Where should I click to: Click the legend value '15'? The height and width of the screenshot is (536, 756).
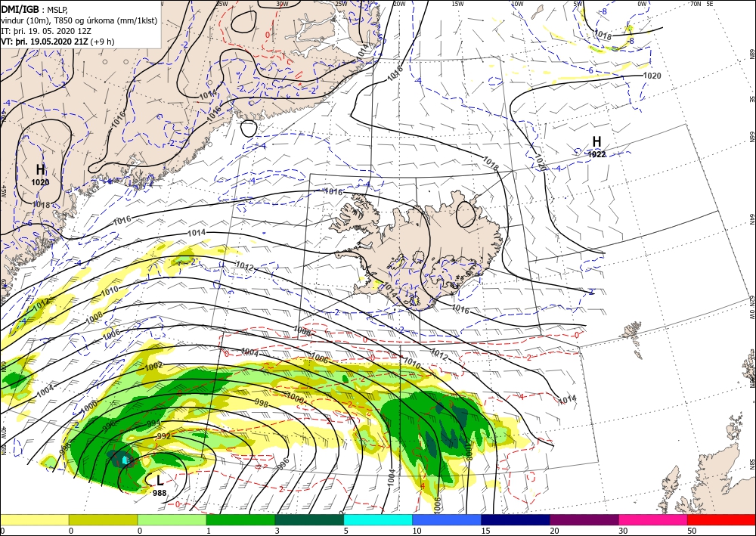click(486, 531)
